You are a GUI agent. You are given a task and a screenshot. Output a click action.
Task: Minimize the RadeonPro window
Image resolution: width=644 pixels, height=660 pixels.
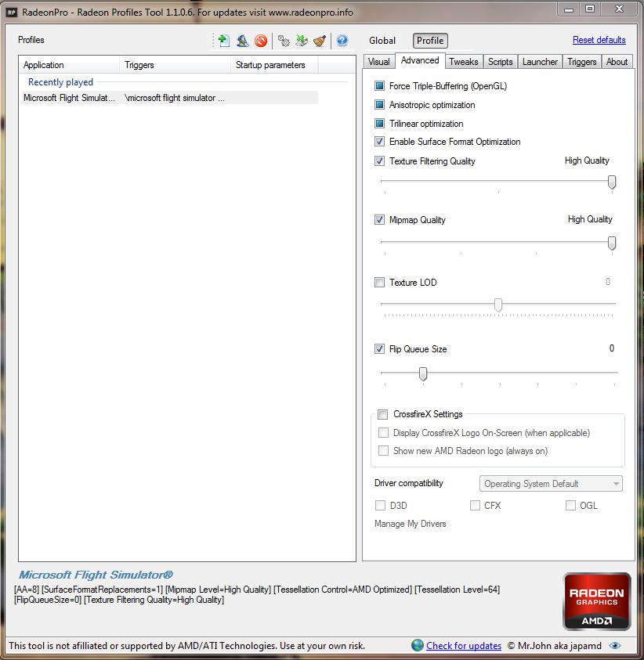coord(569,9)
